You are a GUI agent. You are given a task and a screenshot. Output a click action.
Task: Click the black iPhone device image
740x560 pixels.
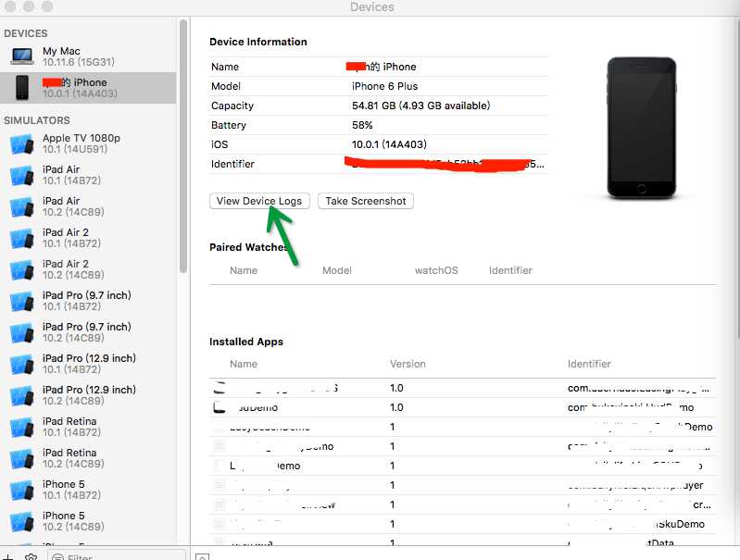click(x=642, y=128)
